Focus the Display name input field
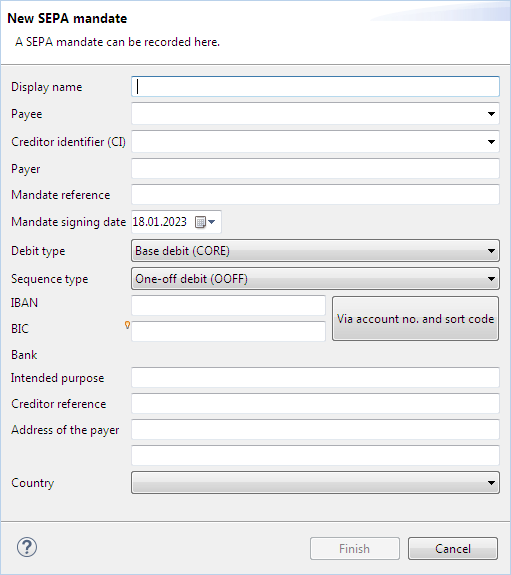511x575 pixels. point(315,87)
